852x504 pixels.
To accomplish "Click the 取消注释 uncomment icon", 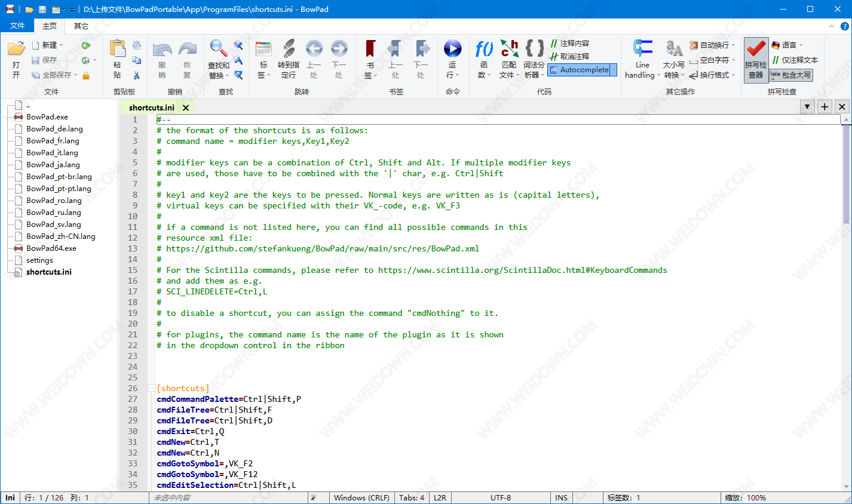I will pyautogui.click(x=554, y=56).
